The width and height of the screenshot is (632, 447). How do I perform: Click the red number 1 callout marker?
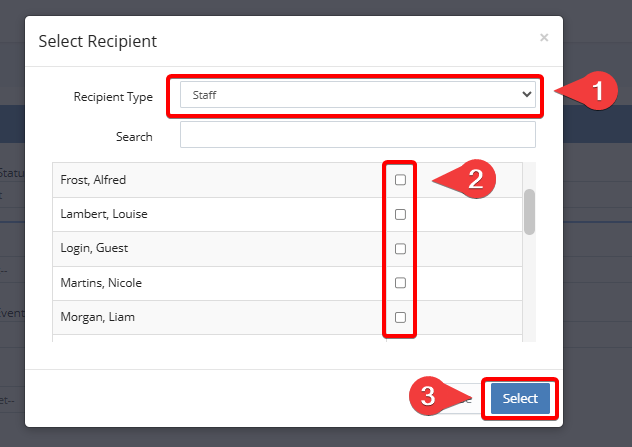596,93
